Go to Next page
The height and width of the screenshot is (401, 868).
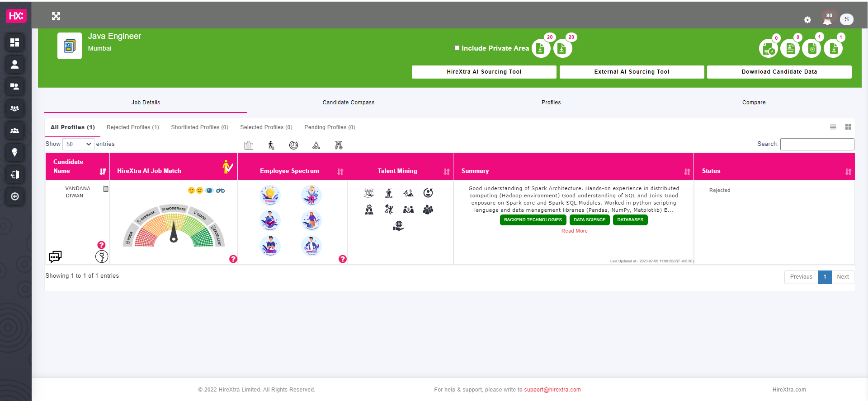click(x=843, y=277)
